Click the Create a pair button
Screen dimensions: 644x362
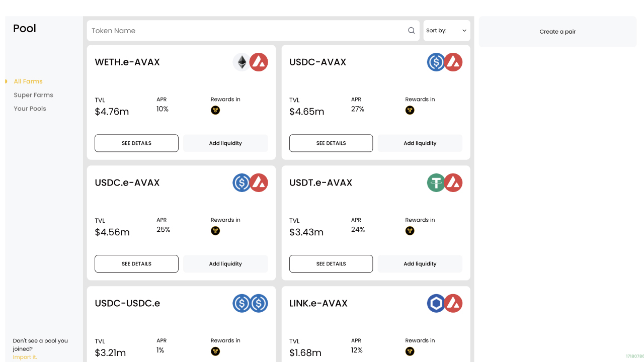point(557,32)
